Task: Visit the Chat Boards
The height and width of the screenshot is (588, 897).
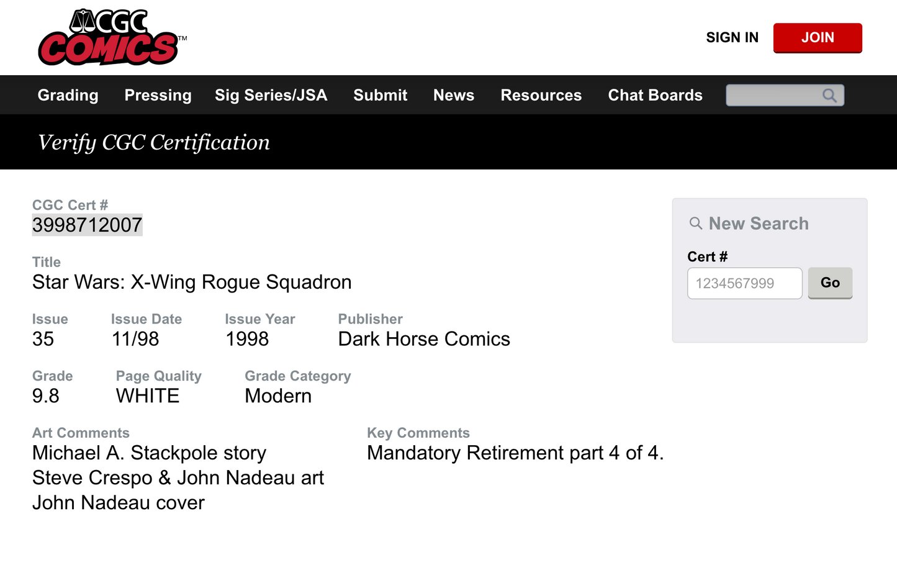Action: tap(655, 95)
